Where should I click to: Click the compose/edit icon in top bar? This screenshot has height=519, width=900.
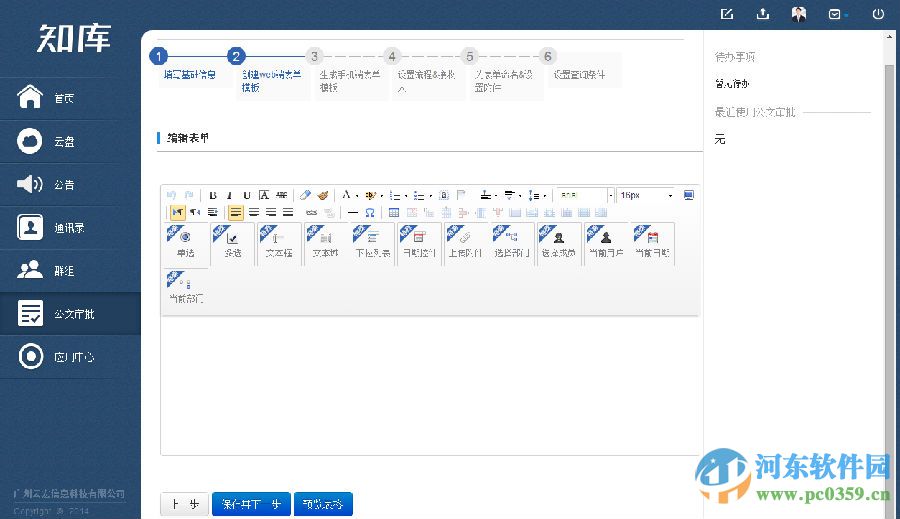(727, 14)
